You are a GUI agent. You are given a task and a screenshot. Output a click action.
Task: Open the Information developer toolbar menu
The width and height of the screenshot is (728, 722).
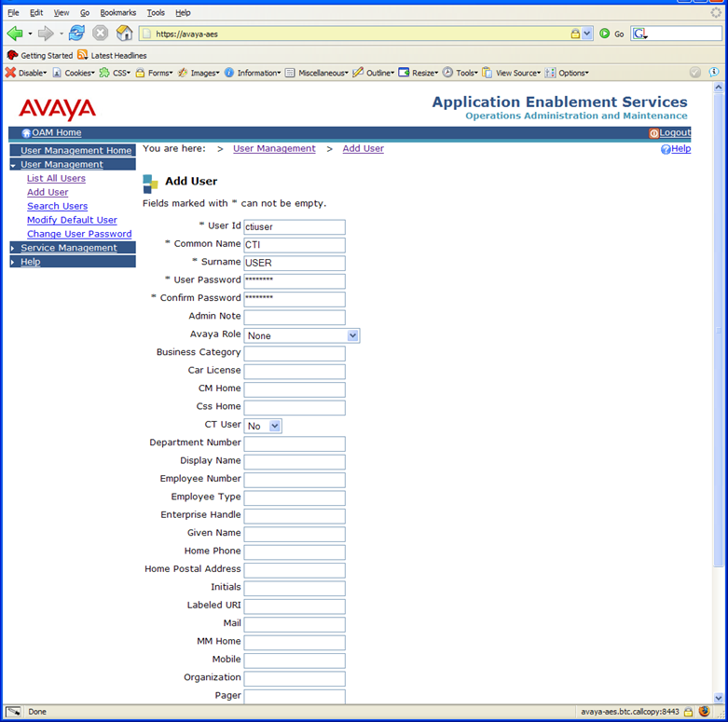[253, 73]
